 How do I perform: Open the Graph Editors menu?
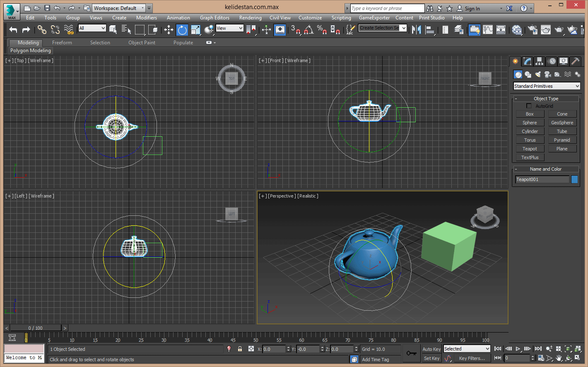214,18
